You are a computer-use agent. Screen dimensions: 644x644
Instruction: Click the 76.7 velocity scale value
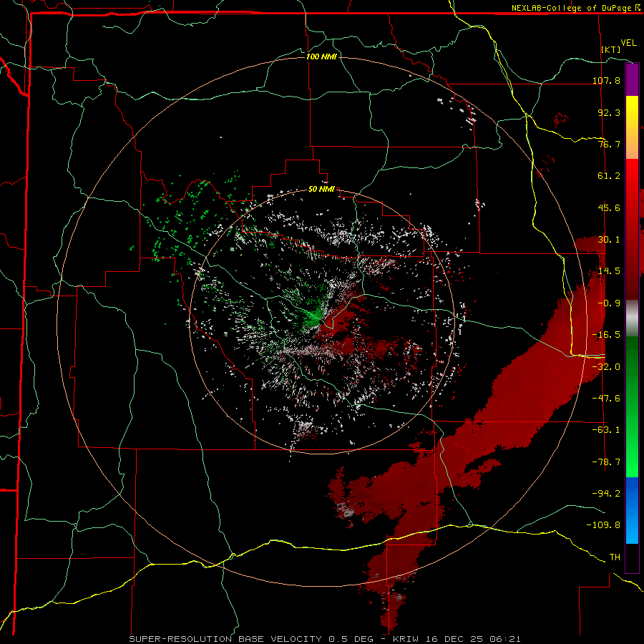point(609,144)
